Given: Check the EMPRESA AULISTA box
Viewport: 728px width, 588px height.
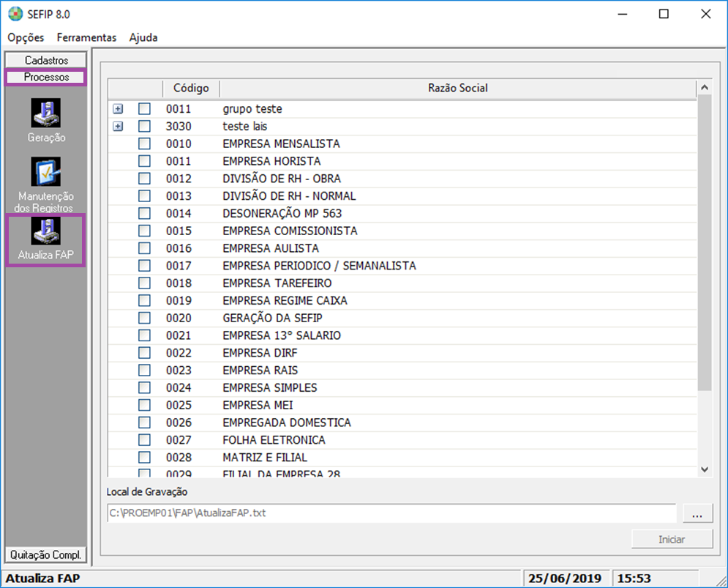Looking at the screenshot, I should 144,248.
